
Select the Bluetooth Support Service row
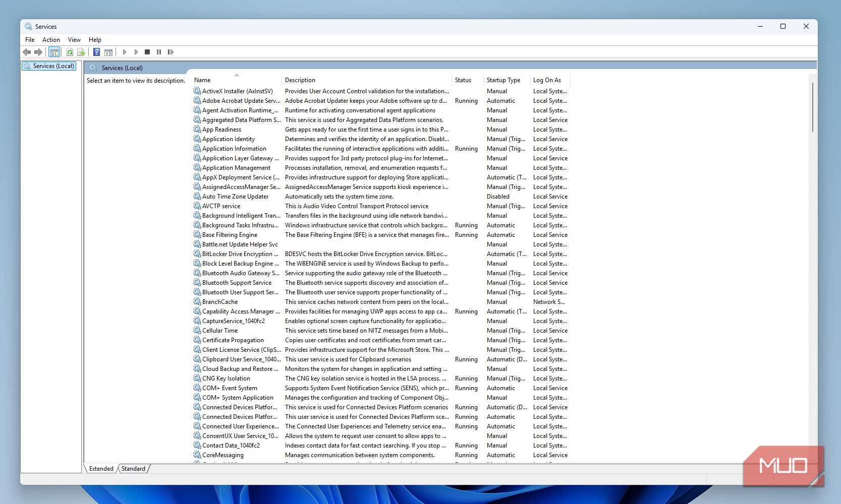click(x=381, y=283)
